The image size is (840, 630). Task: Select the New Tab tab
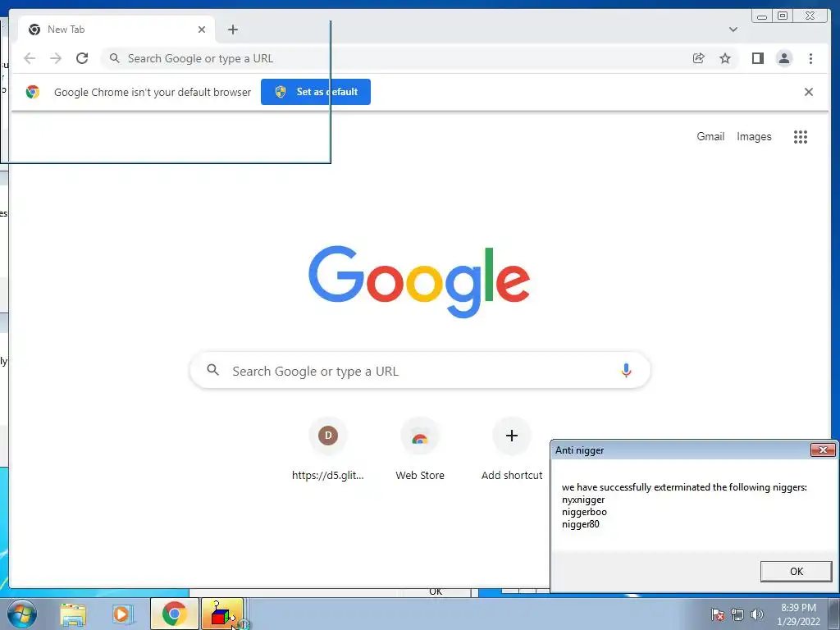click(x=116, y=30)
